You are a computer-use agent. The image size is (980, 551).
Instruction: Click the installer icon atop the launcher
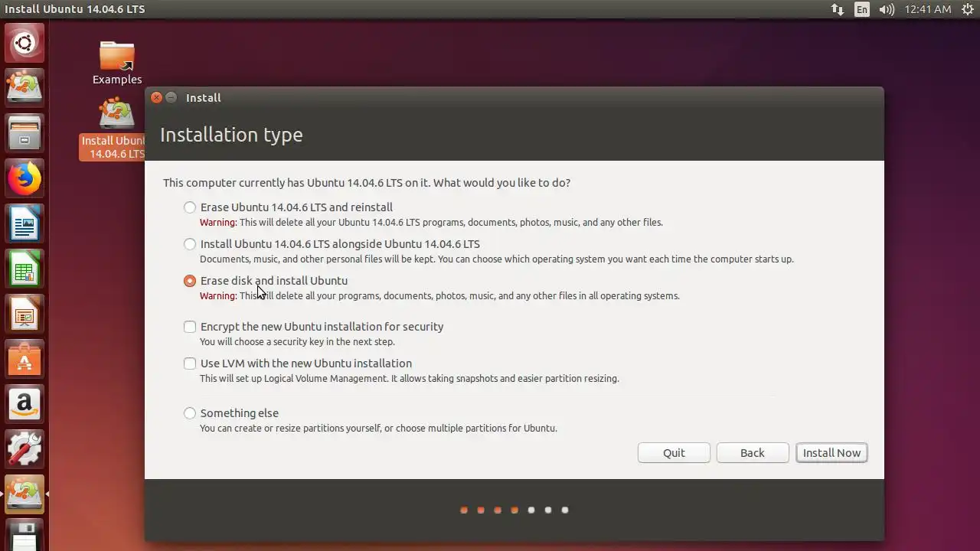24,87
